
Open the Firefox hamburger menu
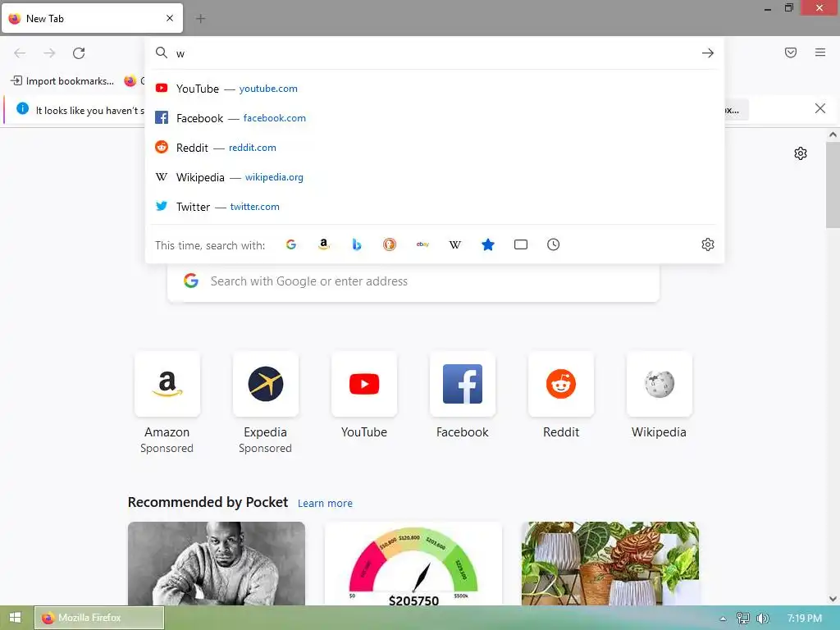820,52
